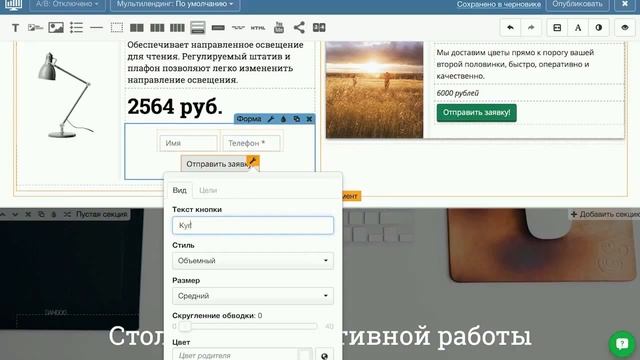This screenshot has height=360, width=640.
Task: Open the Пустая секция style droplet
Action: tap(53, 214)
